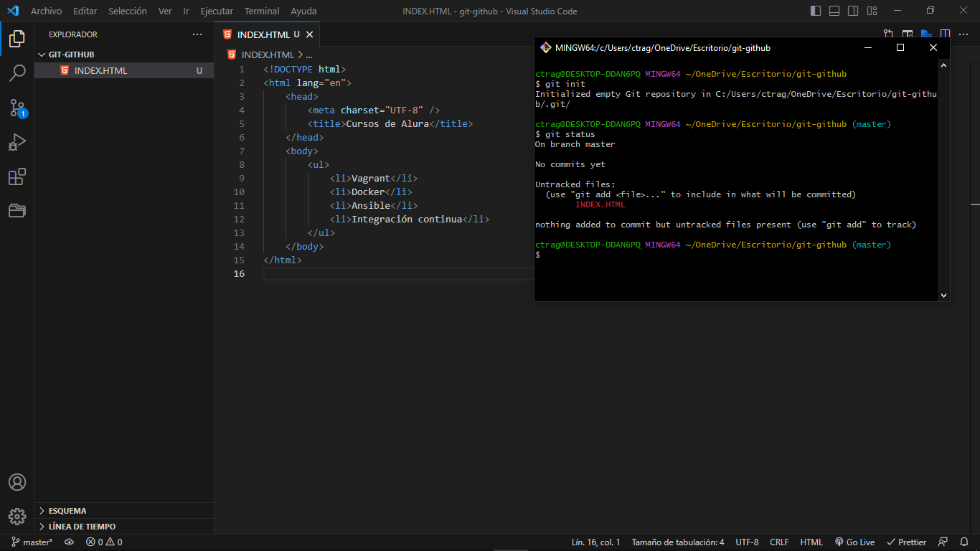Open the notifications bell
980x551 pixels.
(x=964, y=542)
